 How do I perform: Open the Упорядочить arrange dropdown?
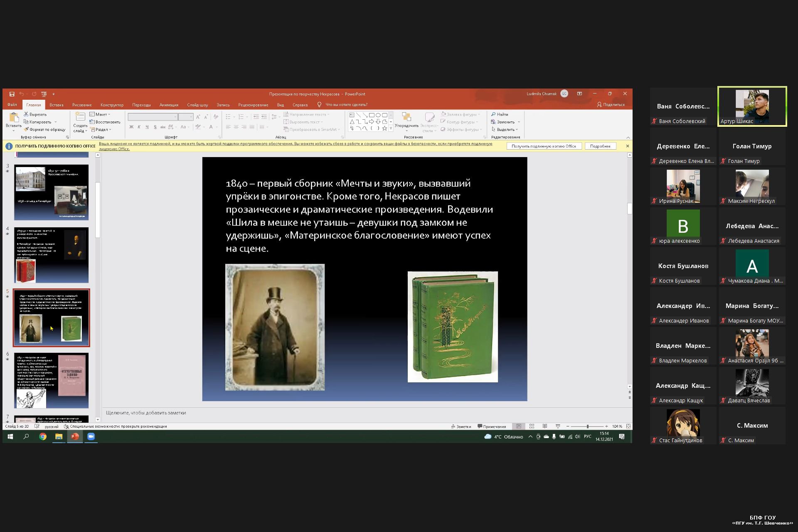tap(406, 121)
